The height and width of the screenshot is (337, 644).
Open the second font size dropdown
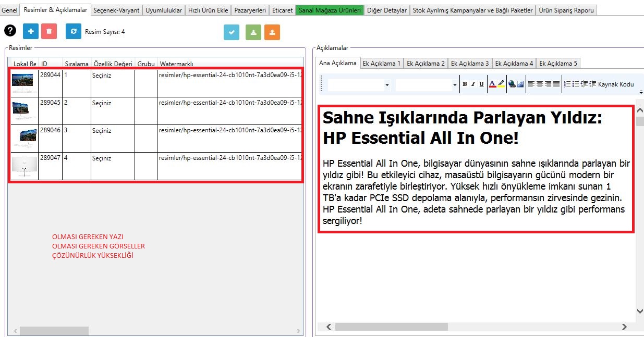(x=455, y=85)
